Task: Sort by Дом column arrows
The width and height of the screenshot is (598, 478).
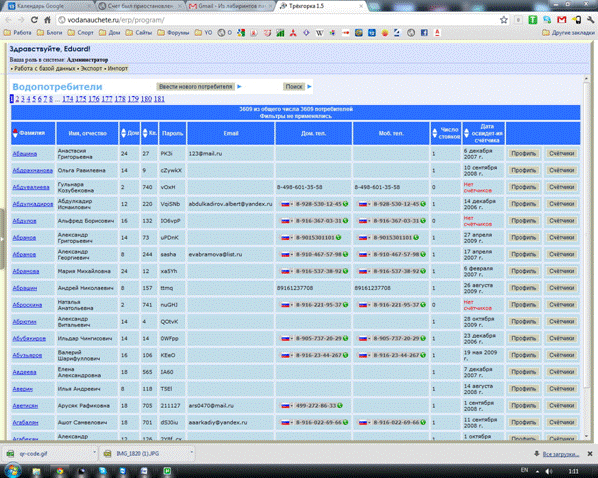Action: coord(124,133)
